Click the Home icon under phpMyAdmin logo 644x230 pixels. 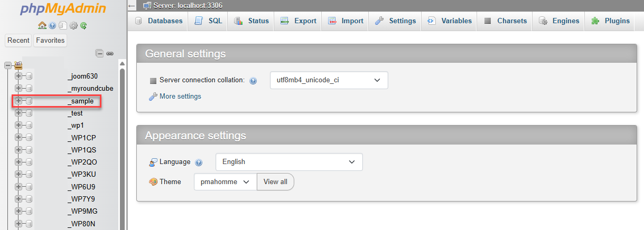tap(42, 25)
